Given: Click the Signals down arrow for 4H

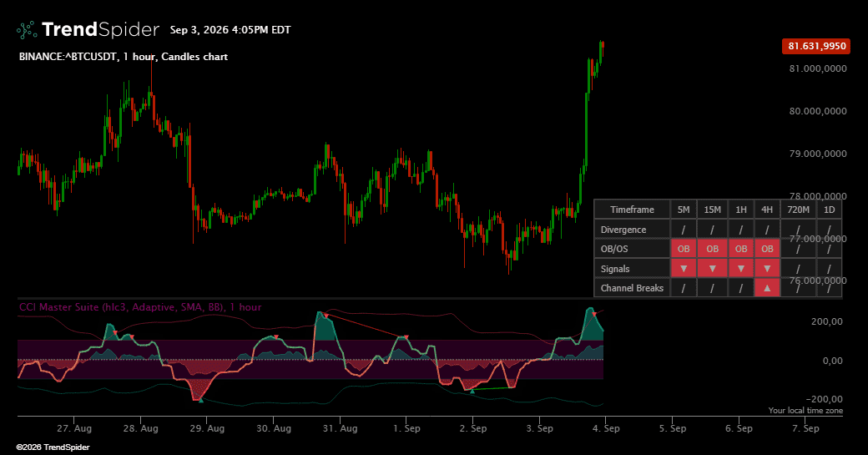Looking at the screenshot, I should 767,269.
